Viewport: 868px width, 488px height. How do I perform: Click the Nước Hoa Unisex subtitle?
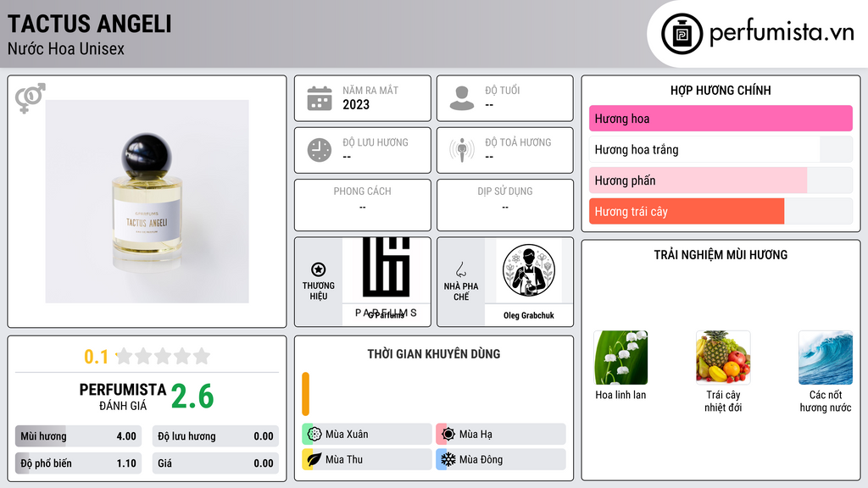[66, 48]
